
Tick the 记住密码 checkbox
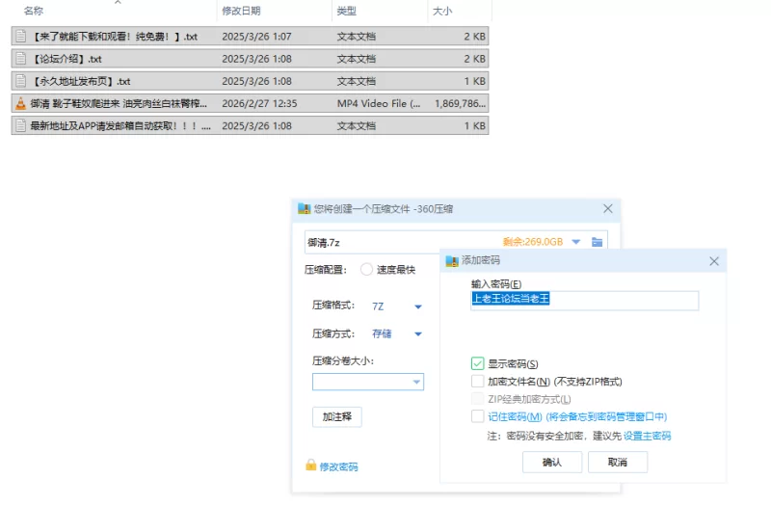tap(478, 416)
